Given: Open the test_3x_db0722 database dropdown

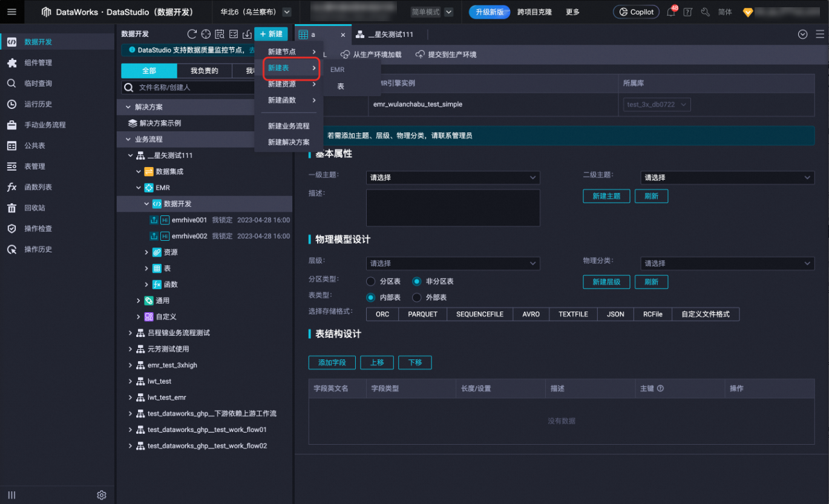Looking at the screenshot, I should coord(657,105).
